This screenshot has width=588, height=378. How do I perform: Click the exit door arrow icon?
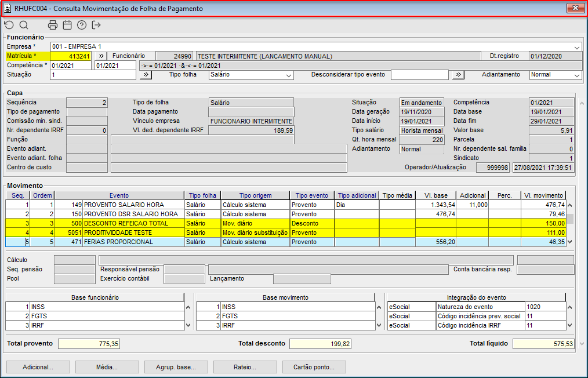[x=96, y=25]
